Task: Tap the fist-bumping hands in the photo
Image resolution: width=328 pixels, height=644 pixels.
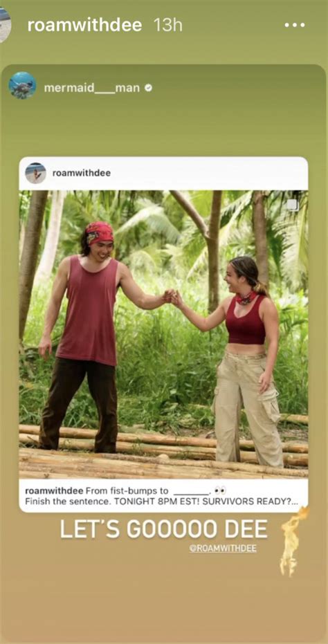Action: (172, 297)
